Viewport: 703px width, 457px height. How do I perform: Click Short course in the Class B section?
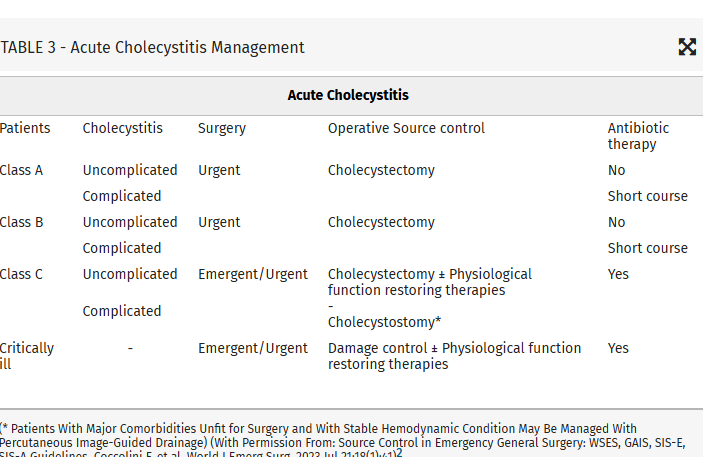click(x=647, y=248)
